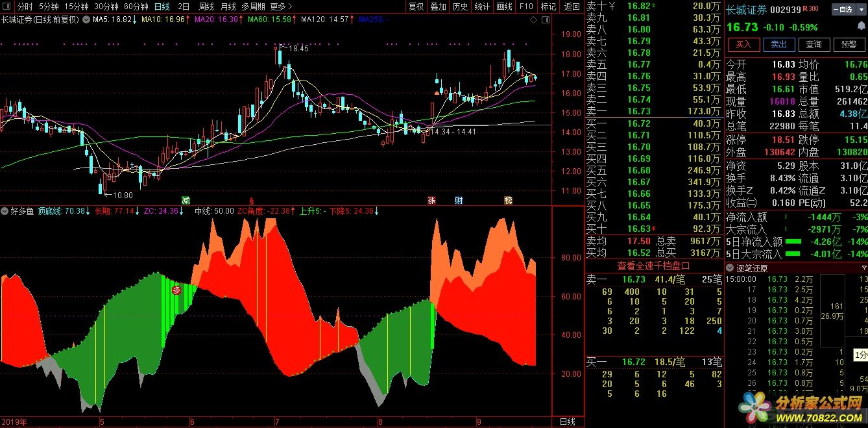Click the 买一 16.72 order book row
Image resolution: width=868 pixels, height=428 pixels.
653,123
